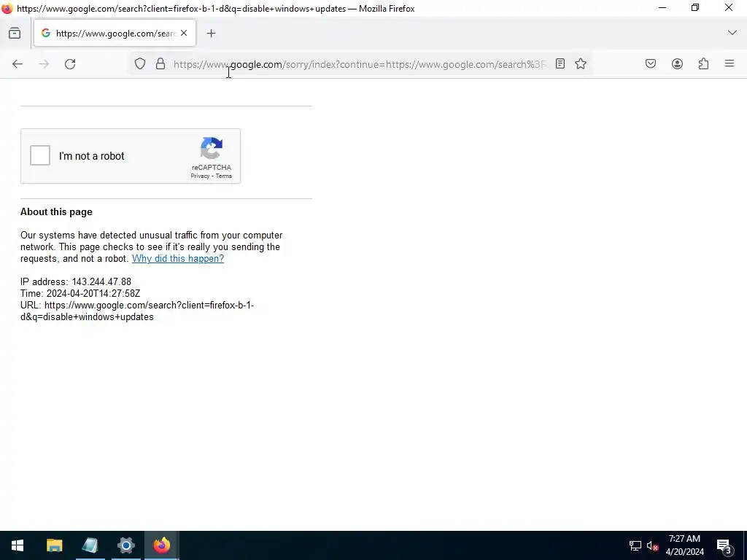Close the Google search tab
The width and height of the screenshot is (747, 560).
184,33
